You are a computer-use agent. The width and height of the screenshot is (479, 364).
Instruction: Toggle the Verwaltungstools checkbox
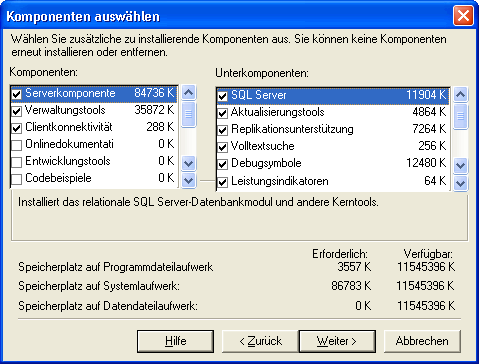[17, 111]
